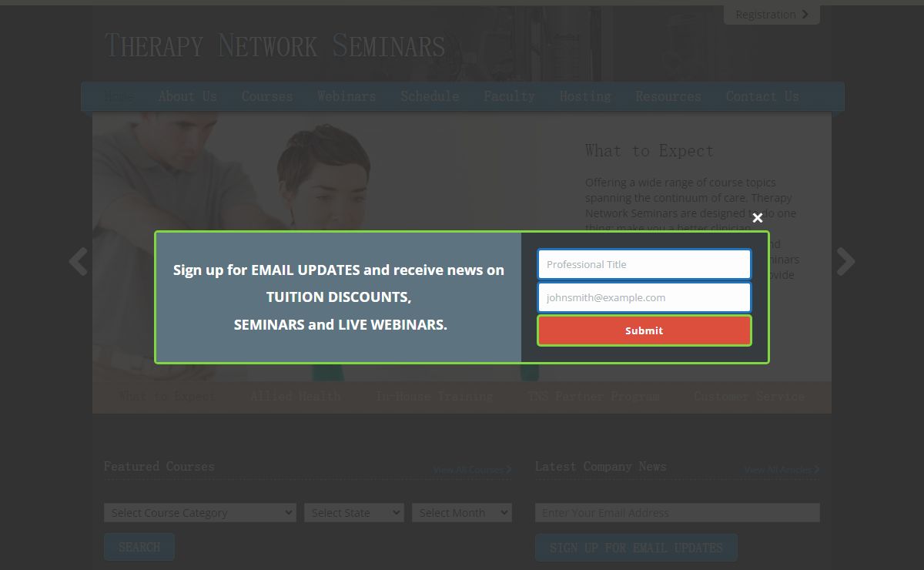Expand the Select Month dropdown
This screenshot has width=924, height=570.
pyautogui.click(x=462, y=513)
